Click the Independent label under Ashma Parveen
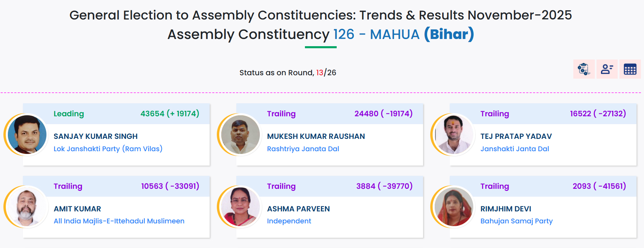The width and height of the screenshot is (644, 248). [x=289, y=221]
